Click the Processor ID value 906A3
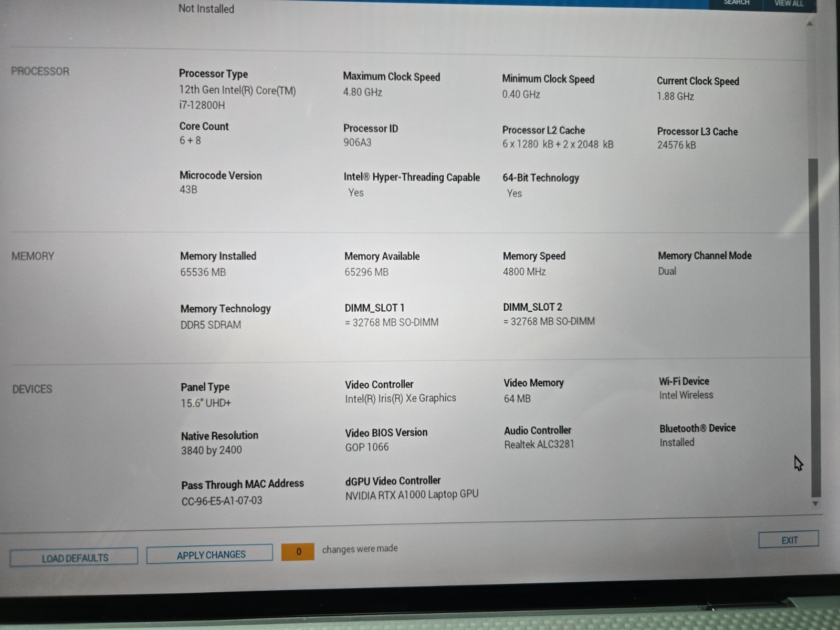 click(358, 142)
